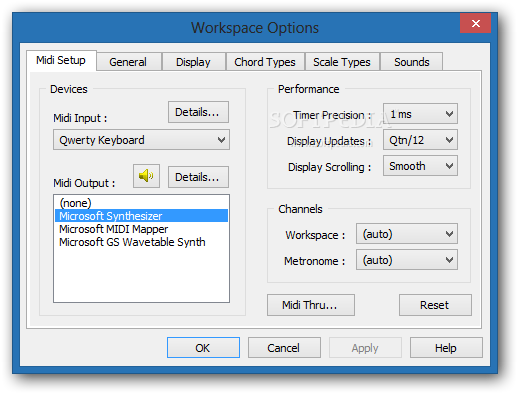The width and height of the screenshot is (518, 394).
Task: Select Microsoft GS Wavetable Synth output
Action: tap(141, 242)
